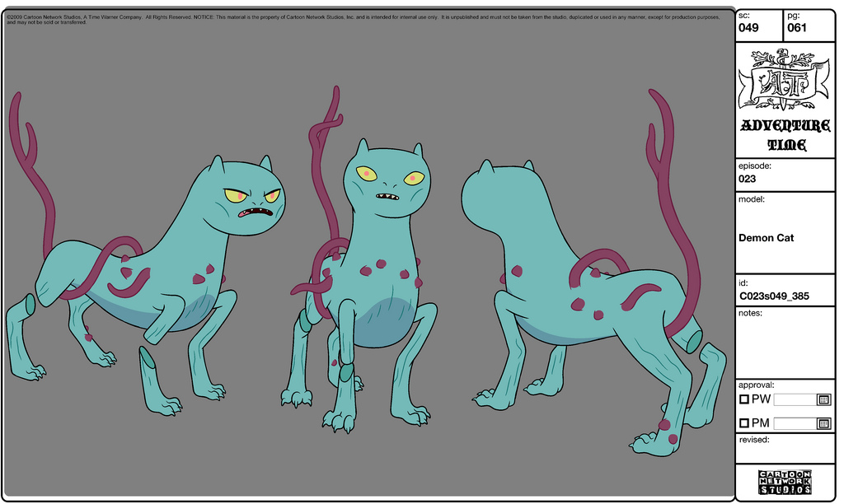Select the page number 061

point(797,28)
